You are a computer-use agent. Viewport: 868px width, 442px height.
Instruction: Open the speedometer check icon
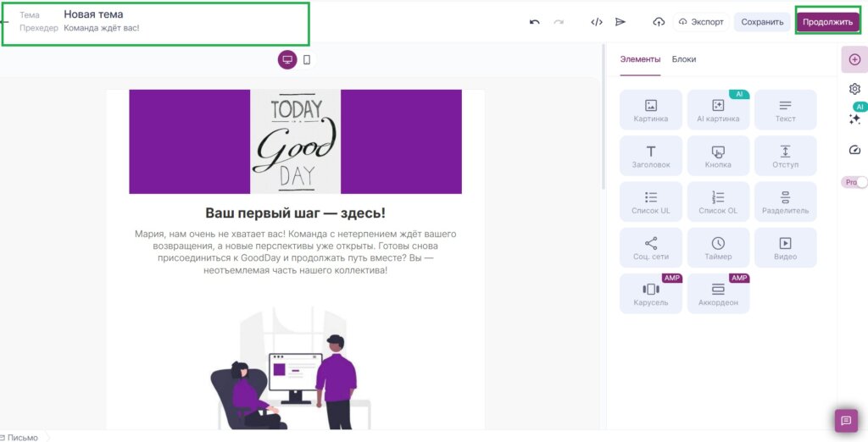(854, 150)
